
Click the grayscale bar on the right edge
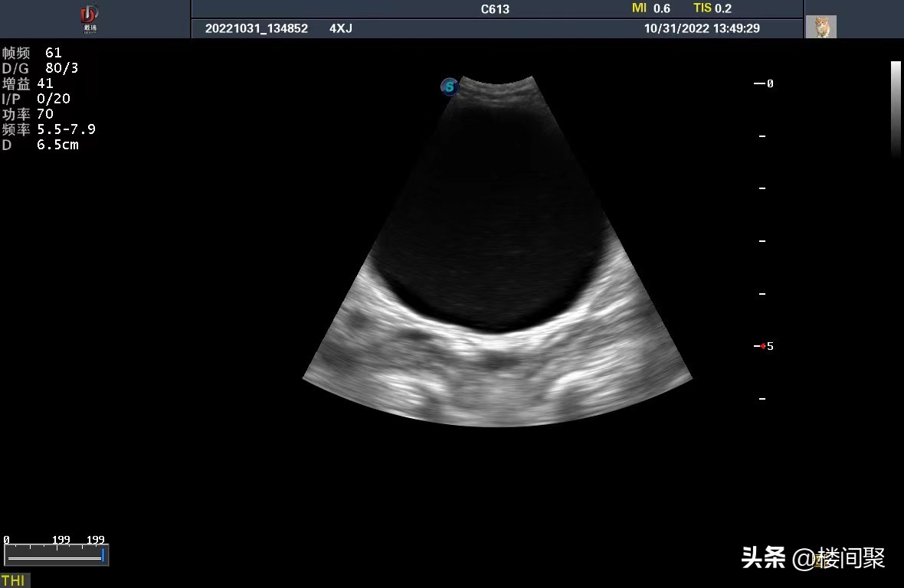[896, 109]
